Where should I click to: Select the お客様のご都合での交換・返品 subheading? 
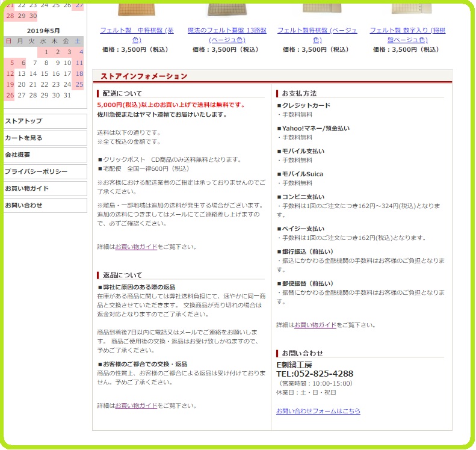point(143,364)
